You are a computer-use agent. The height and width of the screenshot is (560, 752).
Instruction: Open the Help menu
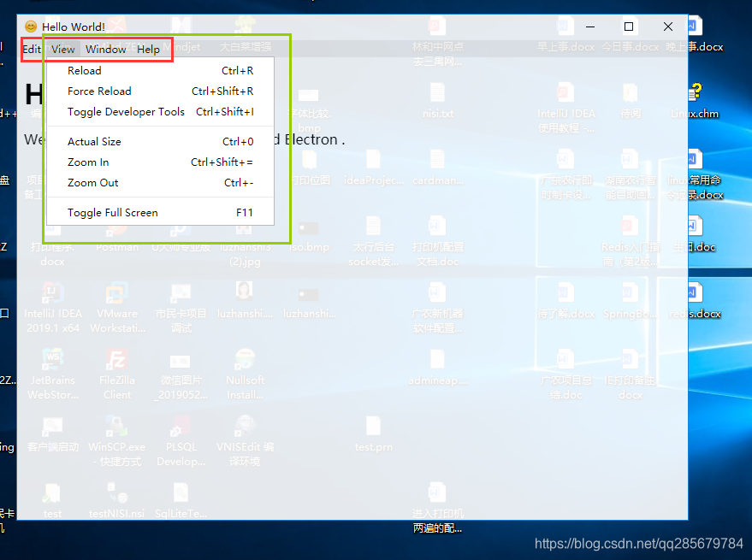click(x=148, y=49)
